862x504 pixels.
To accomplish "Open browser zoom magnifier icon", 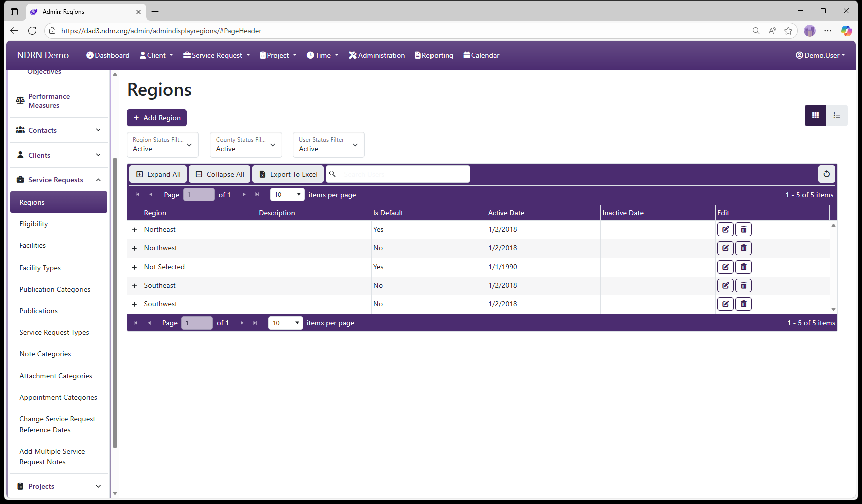I will 756,31.
